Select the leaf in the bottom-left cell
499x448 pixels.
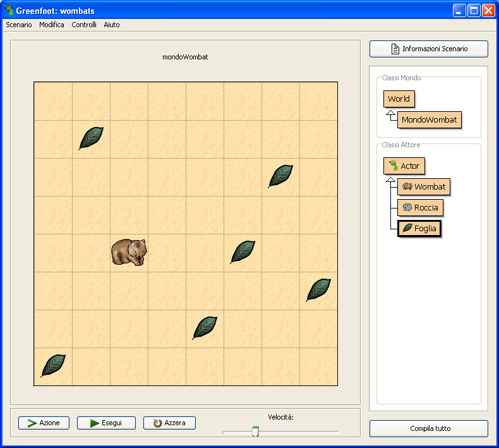53,365
